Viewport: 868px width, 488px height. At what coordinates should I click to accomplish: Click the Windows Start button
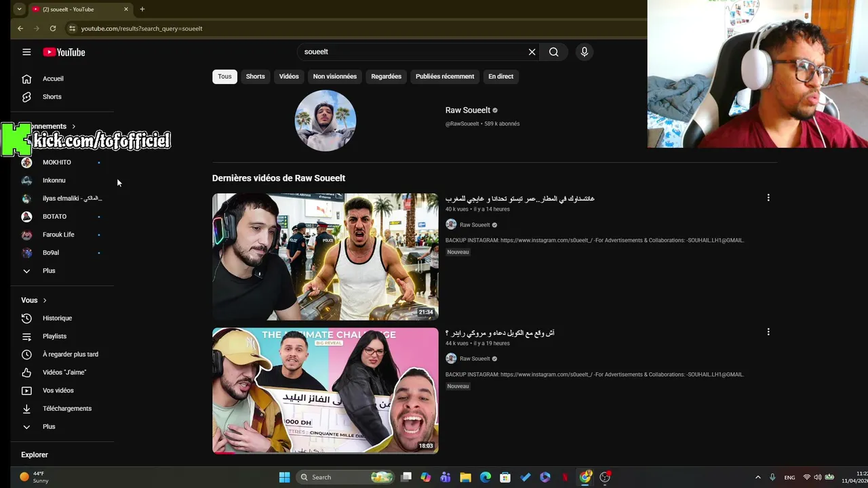click(x=285, y=477)
